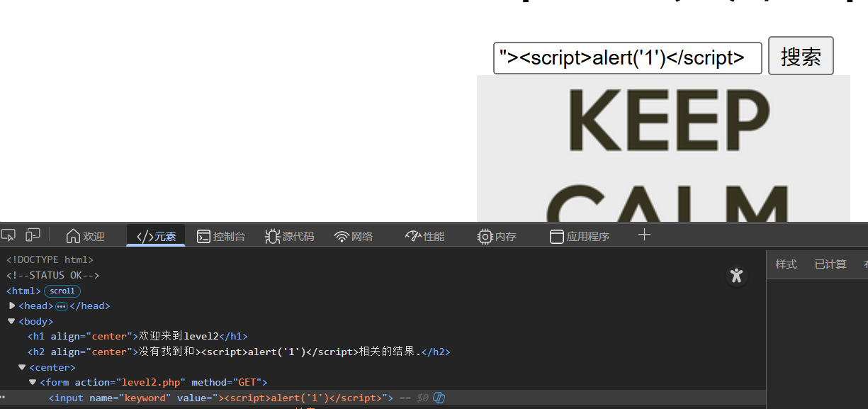Open the 源代码 sources tab

click(x=289, y=236)
